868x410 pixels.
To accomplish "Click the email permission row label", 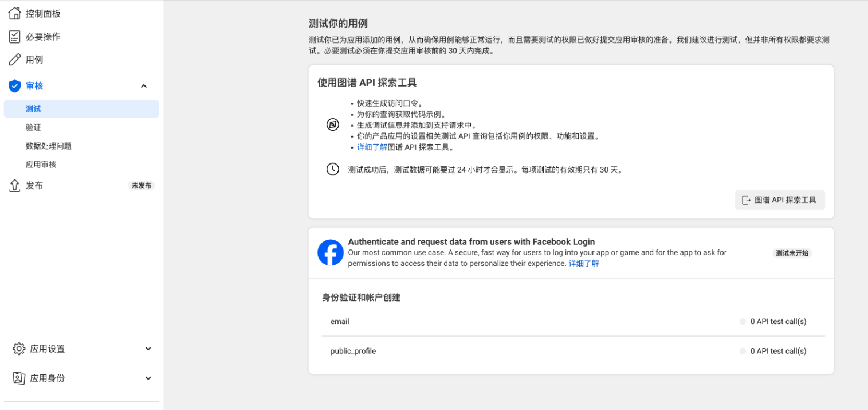I will 340,322.
